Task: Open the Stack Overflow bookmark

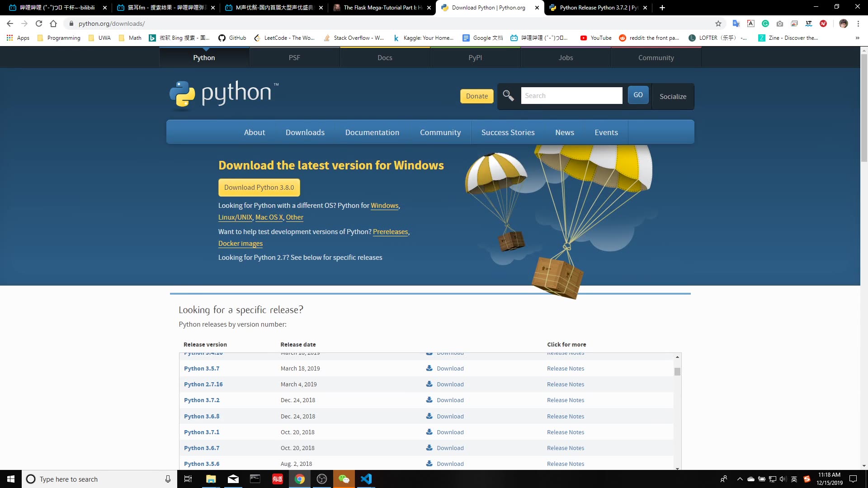Action: pyautogui.click(x=354, y=38)
